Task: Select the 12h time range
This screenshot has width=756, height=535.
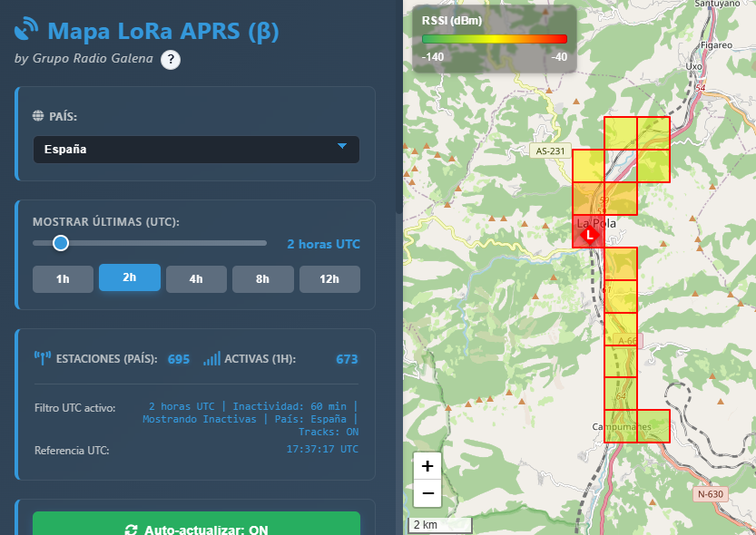Action: (329, 278)
